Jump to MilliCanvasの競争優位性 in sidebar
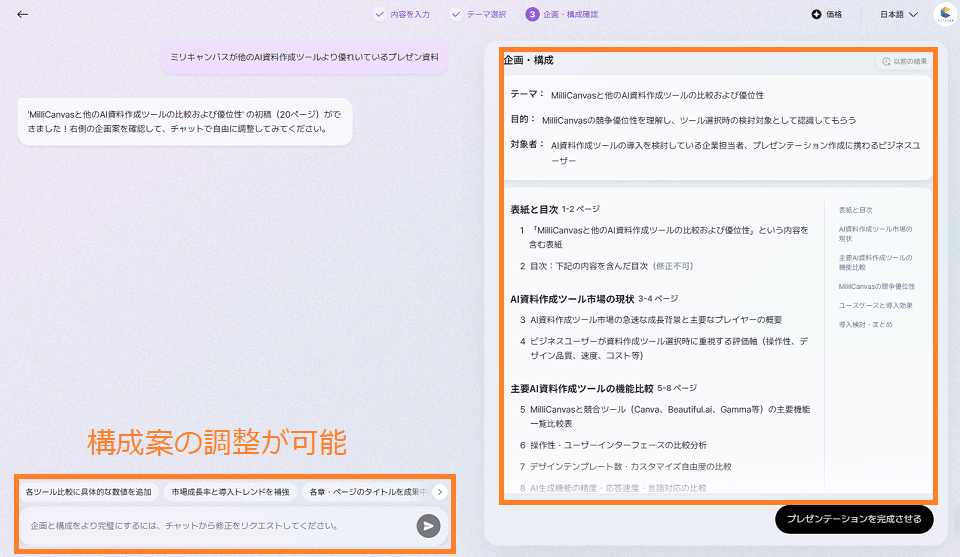The image size is (960, 557). (x=877, y=286)
